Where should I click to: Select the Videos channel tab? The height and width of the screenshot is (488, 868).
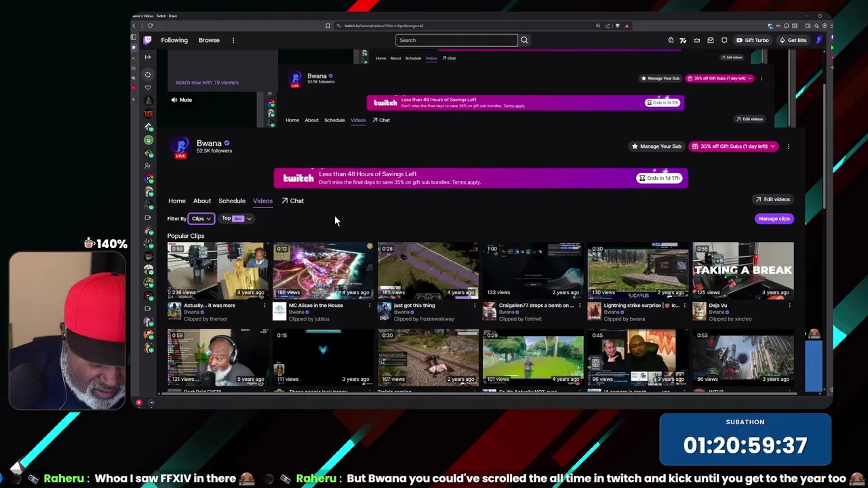[262, 201]
